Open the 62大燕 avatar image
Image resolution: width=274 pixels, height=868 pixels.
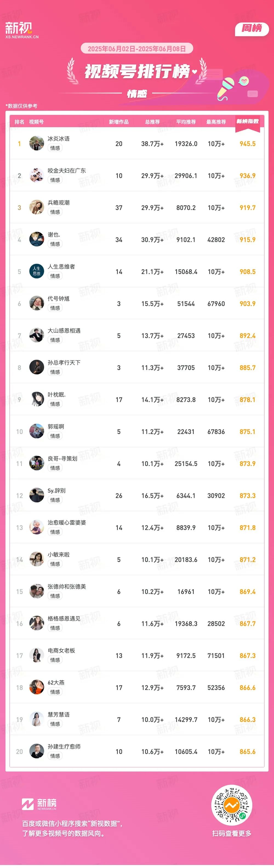point(36,688)
